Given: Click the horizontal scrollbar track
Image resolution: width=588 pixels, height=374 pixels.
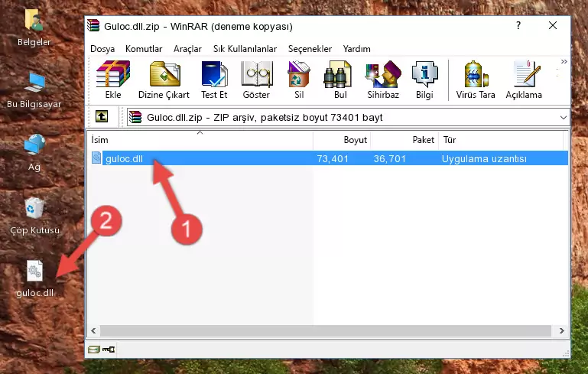Looking at the screenshot, I should [x=325, y=331].
